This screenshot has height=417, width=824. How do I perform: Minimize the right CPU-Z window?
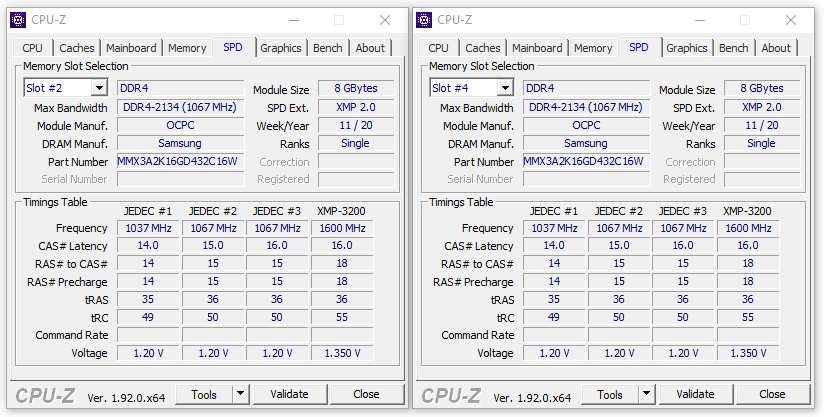tap(699, 20)
